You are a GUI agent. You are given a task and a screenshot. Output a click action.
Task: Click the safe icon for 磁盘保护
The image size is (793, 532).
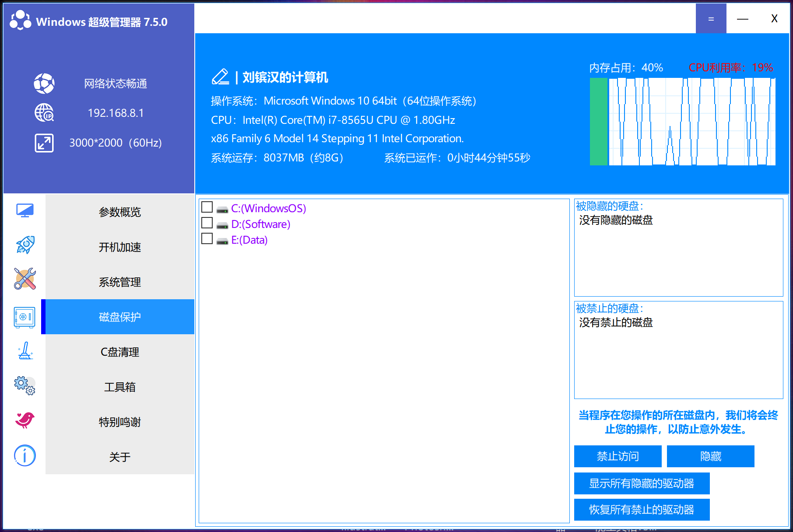pyautogui.click(x=25, y=317)
